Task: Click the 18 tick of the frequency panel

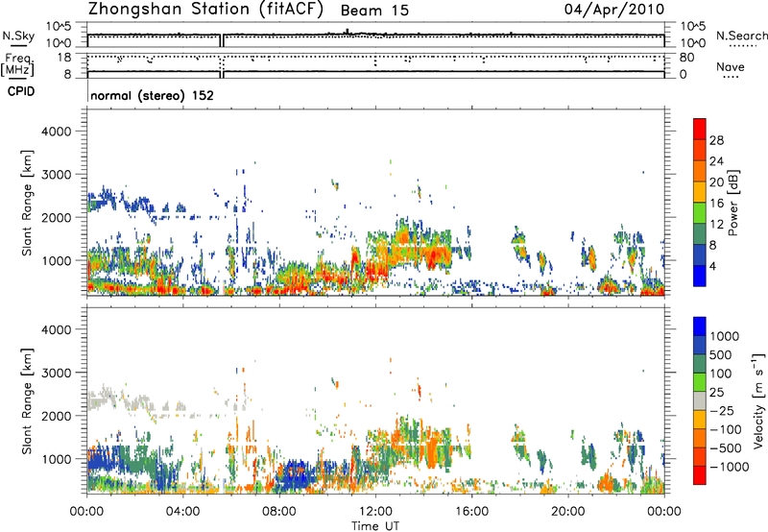Action: [64, 58]
